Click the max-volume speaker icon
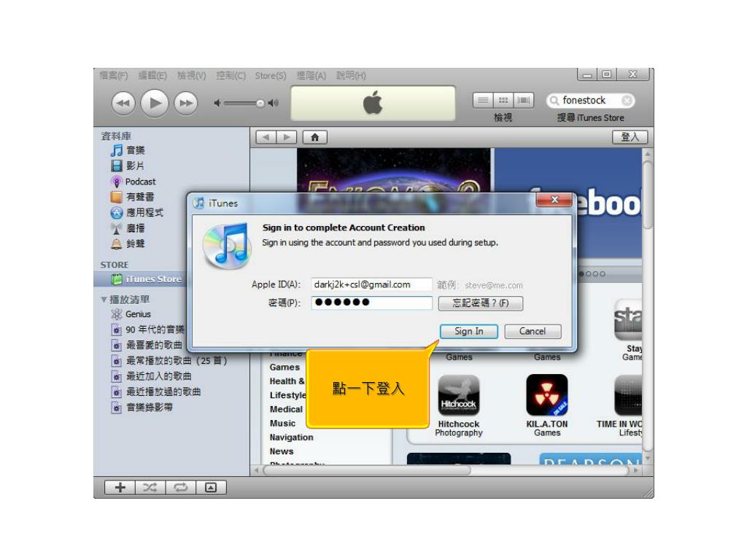 coord(274,103)
